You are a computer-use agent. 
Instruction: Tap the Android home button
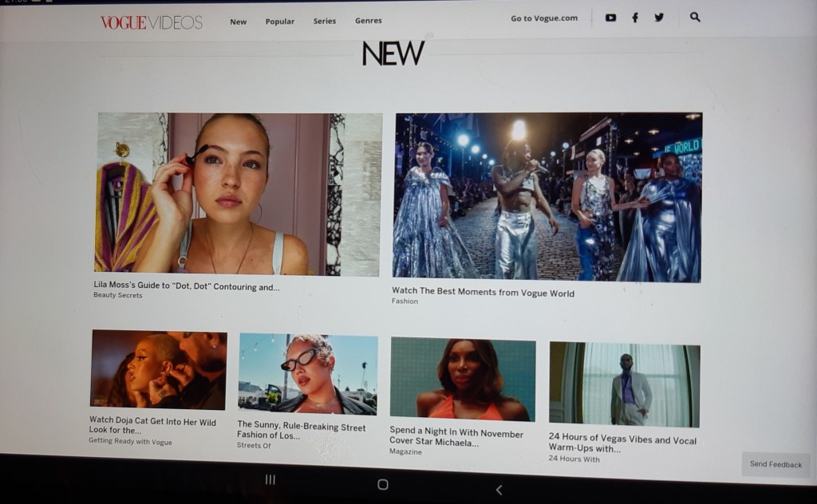382,484
